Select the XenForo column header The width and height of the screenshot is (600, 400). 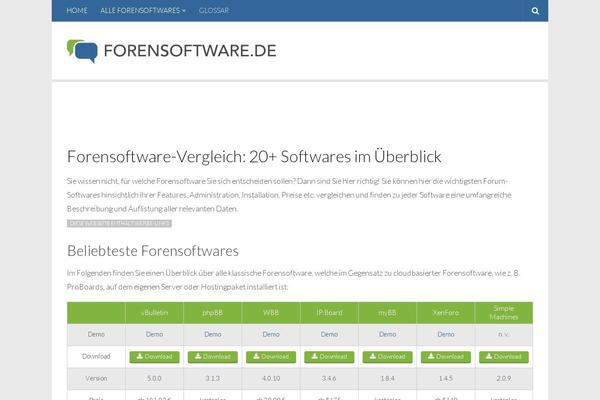point(446,313)
